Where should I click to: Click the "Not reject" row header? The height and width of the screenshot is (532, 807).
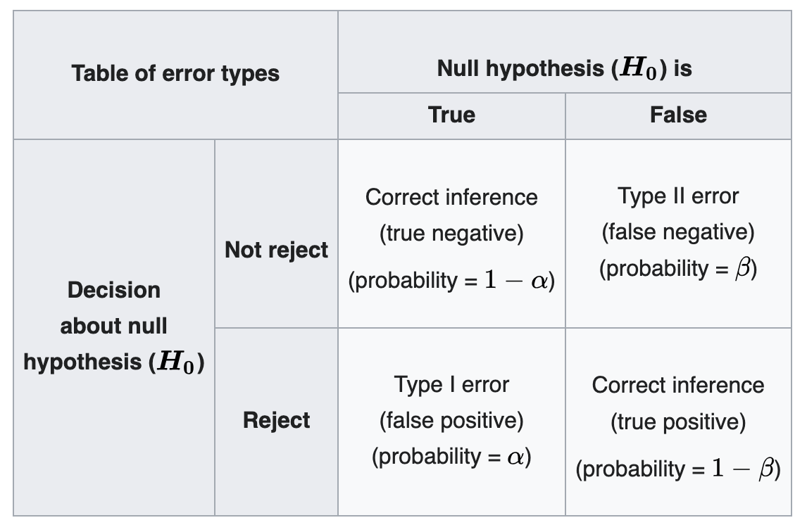pos(276,250)
